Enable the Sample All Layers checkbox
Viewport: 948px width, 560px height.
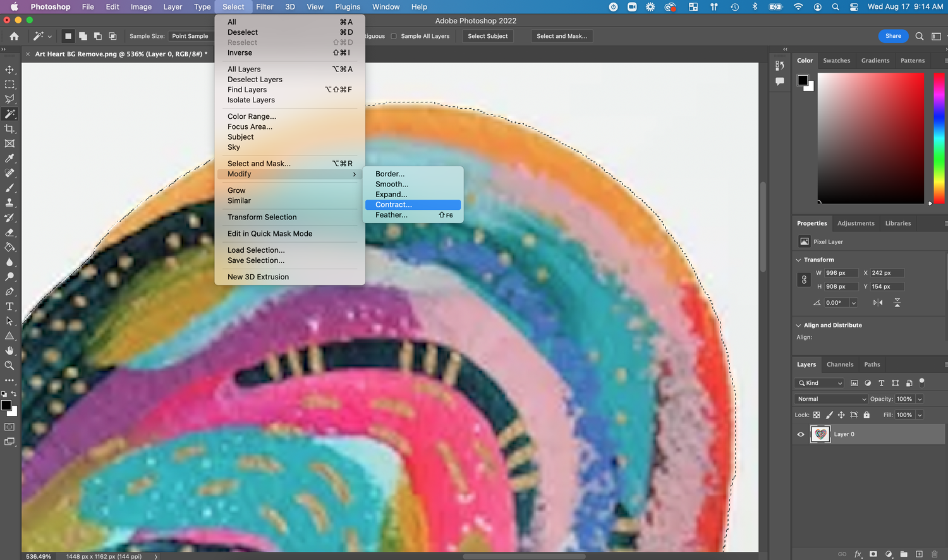[x=392, y=36]
